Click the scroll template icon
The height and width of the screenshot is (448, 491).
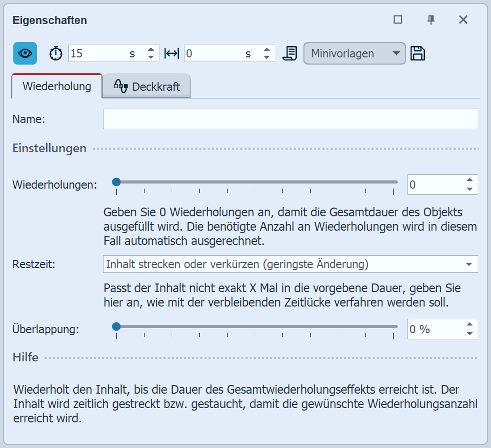point(290,53)
